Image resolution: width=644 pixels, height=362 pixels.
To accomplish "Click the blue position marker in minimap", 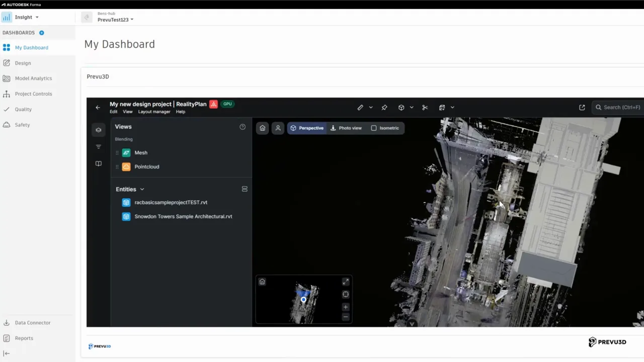I will pyautogui.click(x=303, y=300).
